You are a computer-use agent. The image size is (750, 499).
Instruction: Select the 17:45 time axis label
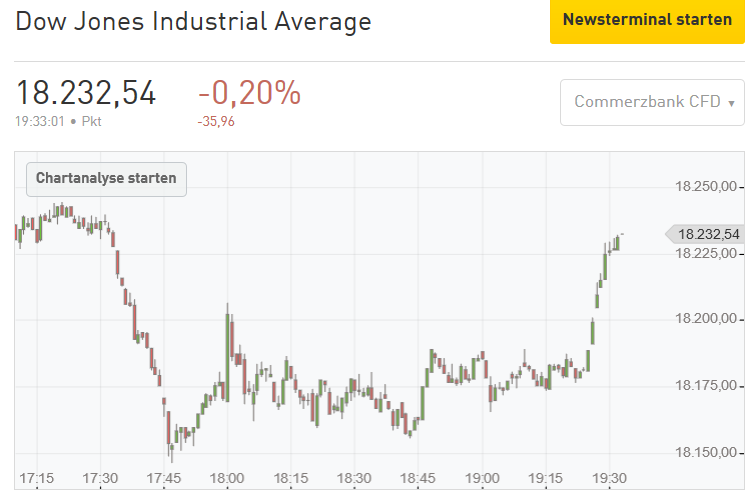click(163, 477)
